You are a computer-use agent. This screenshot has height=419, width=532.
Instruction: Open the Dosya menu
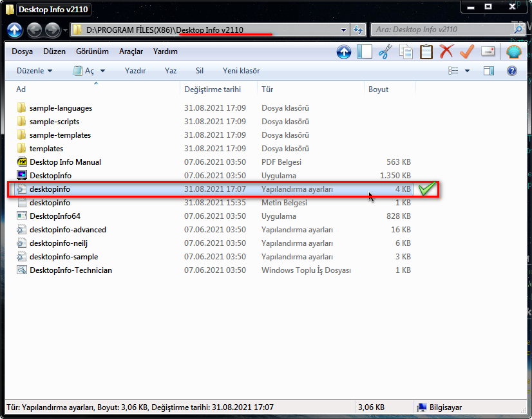(x=22, y=51)
